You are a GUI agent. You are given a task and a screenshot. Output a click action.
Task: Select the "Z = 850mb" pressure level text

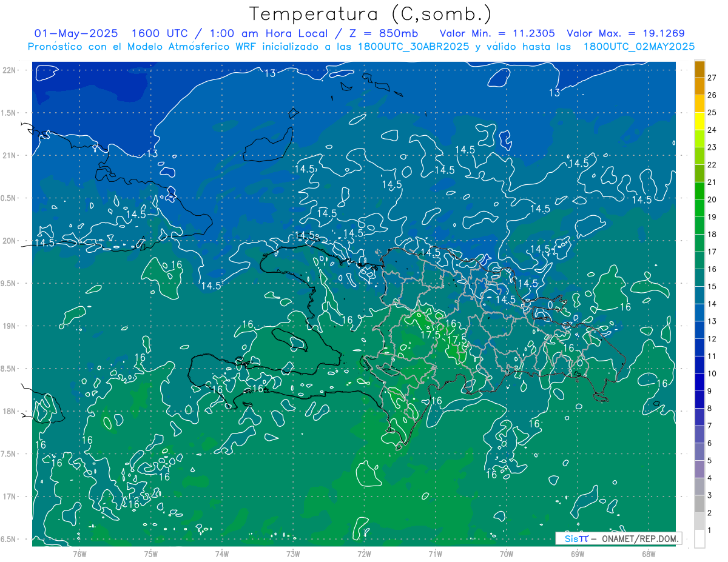coord(384,33)
